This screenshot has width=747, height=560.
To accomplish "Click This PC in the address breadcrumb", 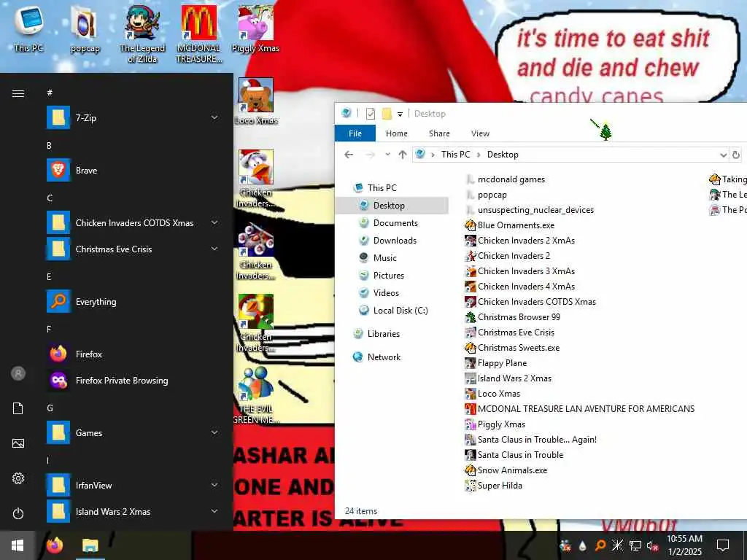I will coord(455,155).
